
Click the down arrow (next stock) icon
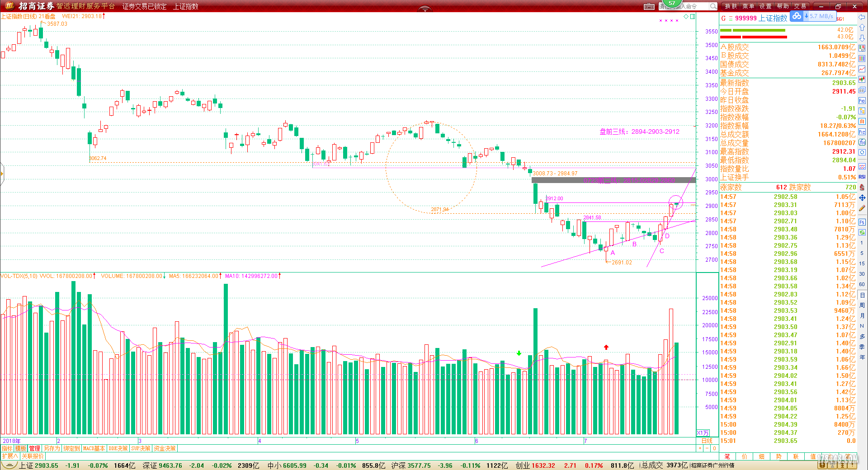point(862,38)
